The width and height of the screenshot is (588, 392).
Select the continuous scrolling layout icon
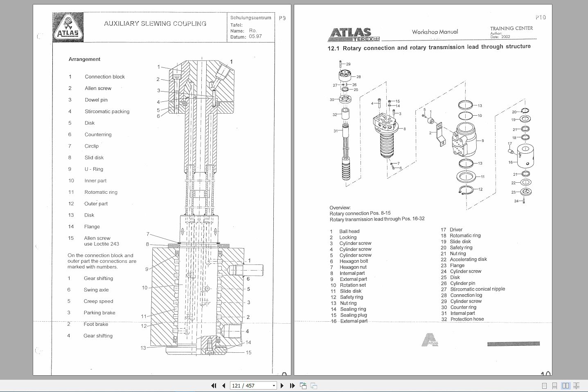pos(555,385)
